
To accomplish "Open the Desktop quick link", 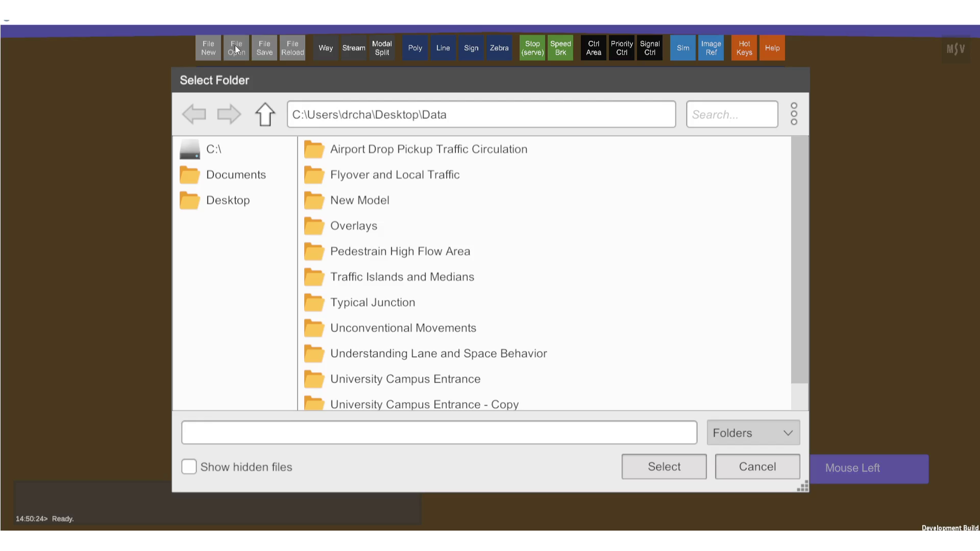I will (228, 201).
